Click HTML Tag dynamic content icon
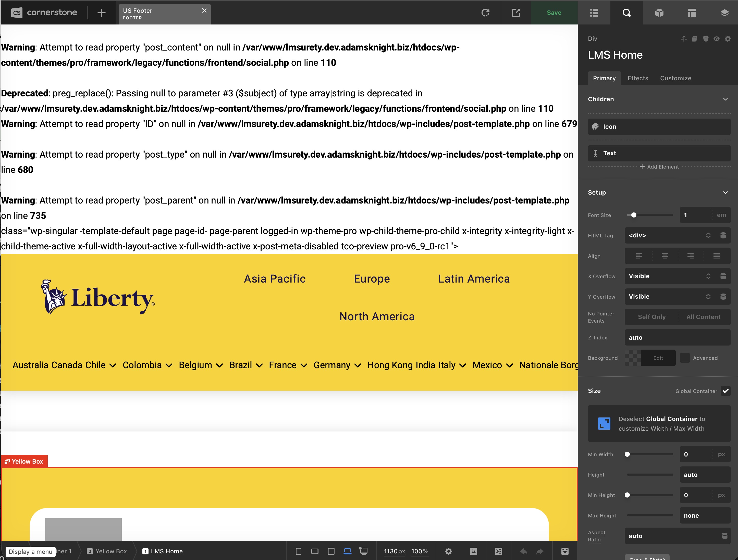 723,235
